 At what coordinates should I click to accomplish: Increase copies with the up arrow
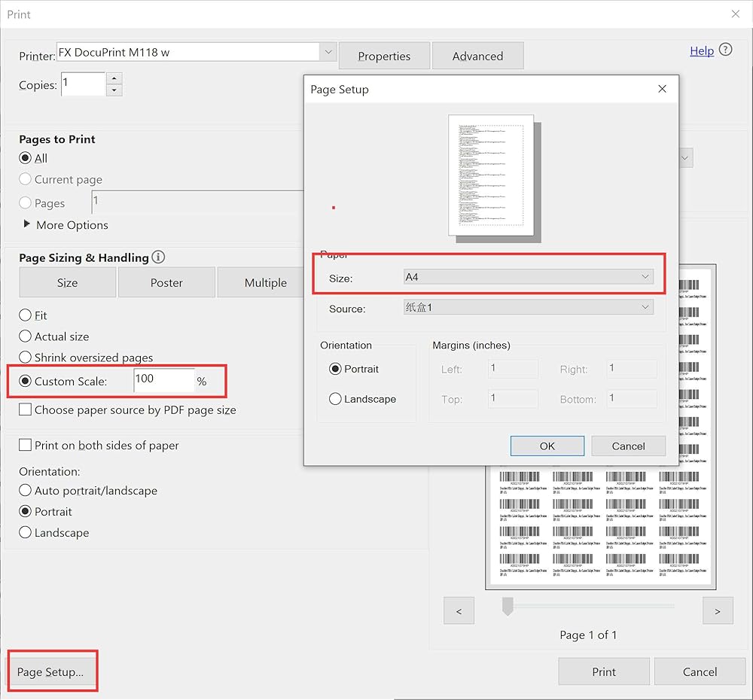[114, 78]
